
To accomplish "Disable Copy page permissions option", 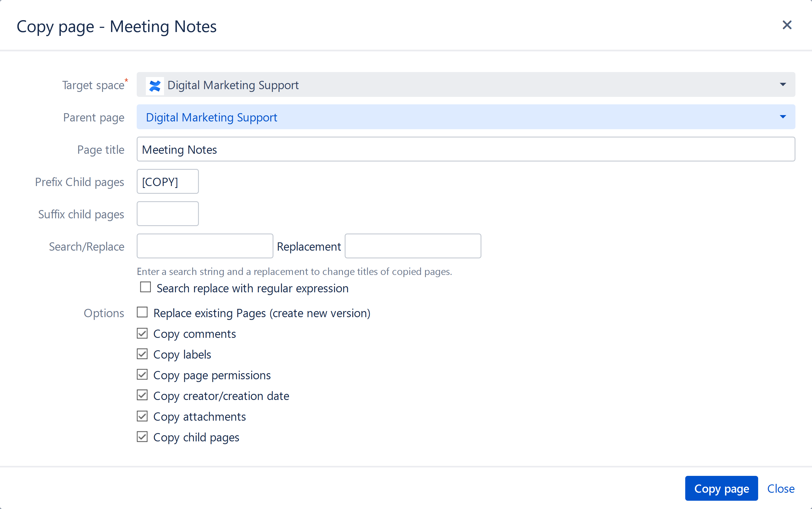I will click(142, 375).
